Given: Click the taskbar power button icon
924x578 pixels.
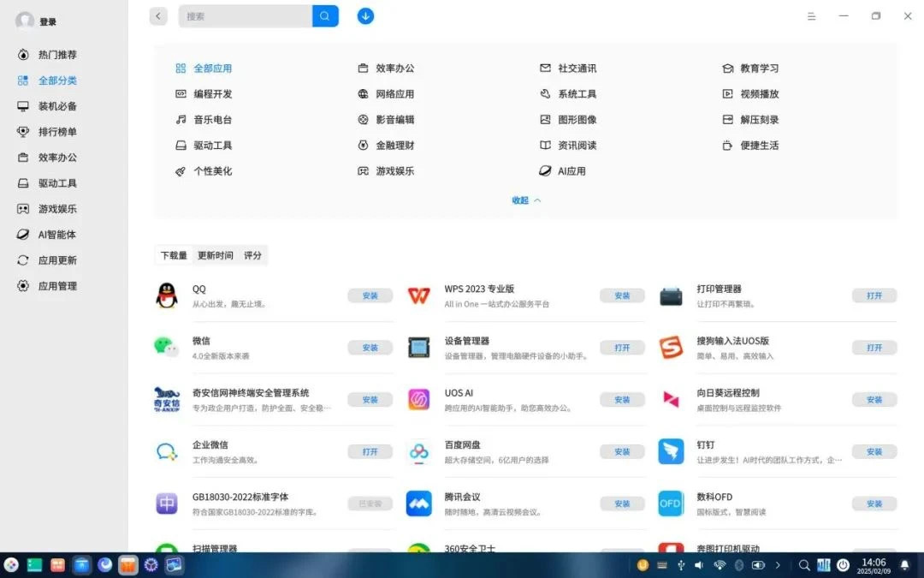Looking at the screenshot, I should point(844,565).
